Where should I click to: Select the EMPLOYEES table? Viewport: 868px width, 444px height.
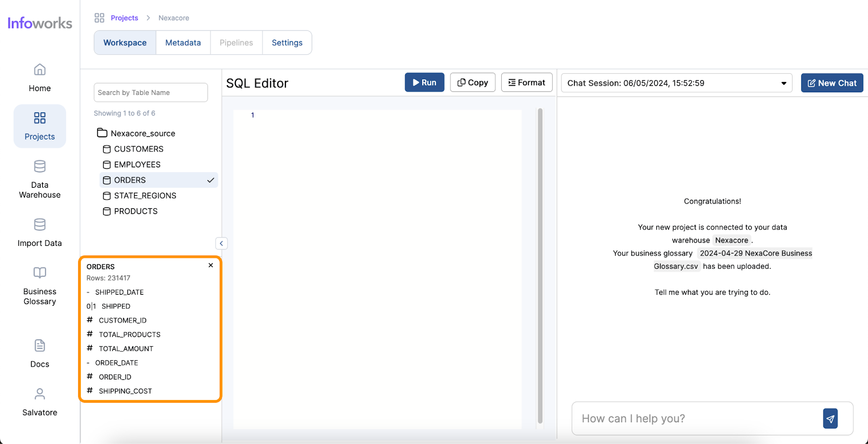[137, 165]
